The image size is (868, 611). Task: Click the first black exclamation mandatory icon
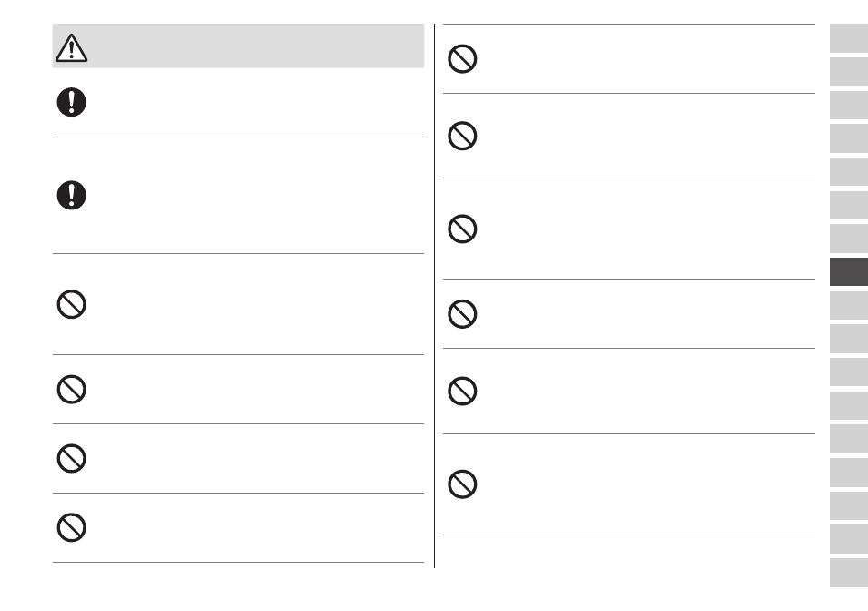click(71, 102)
